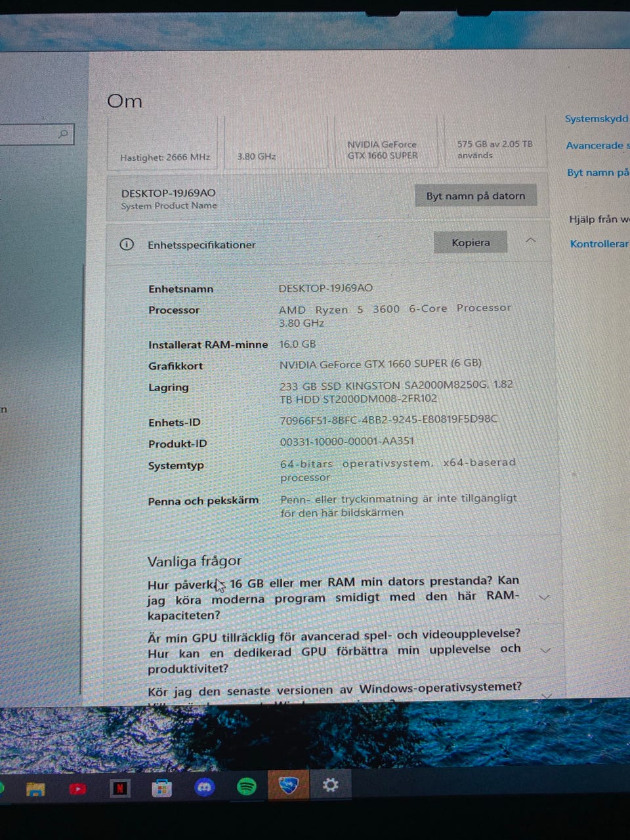Click the Kopiera button

pos(471,242)
